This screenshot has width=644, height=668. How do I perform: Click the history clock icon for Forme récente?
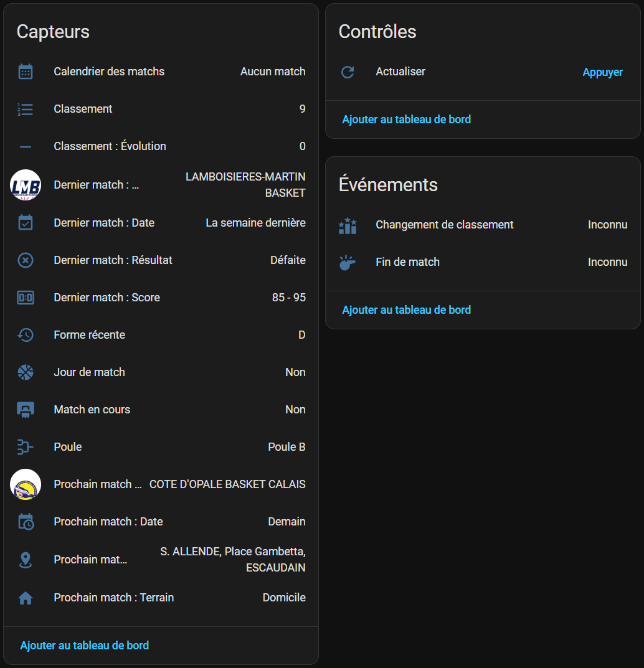(x=26, y=335)
